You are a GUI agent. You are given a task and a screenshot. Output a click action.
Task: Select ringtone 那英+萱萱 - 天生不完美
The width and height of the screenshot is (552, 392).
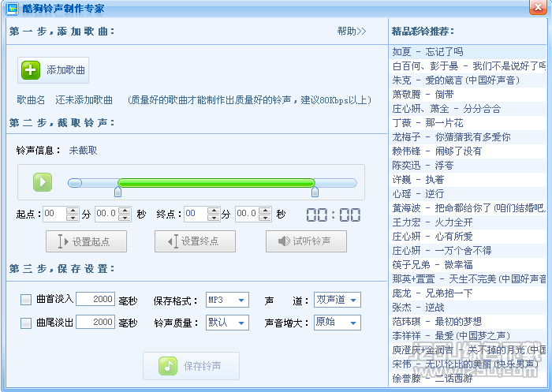(468, 279)
